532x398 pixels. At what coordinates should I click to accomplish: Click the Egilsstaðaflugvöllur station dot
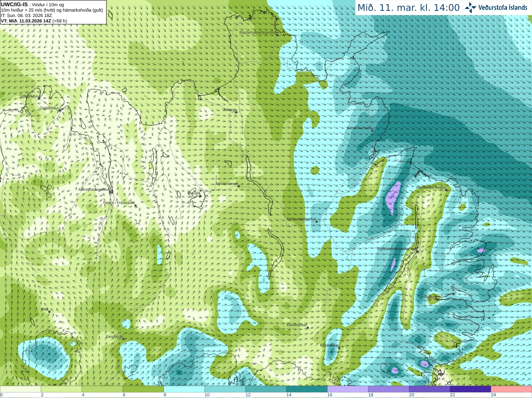coord(418,251)
